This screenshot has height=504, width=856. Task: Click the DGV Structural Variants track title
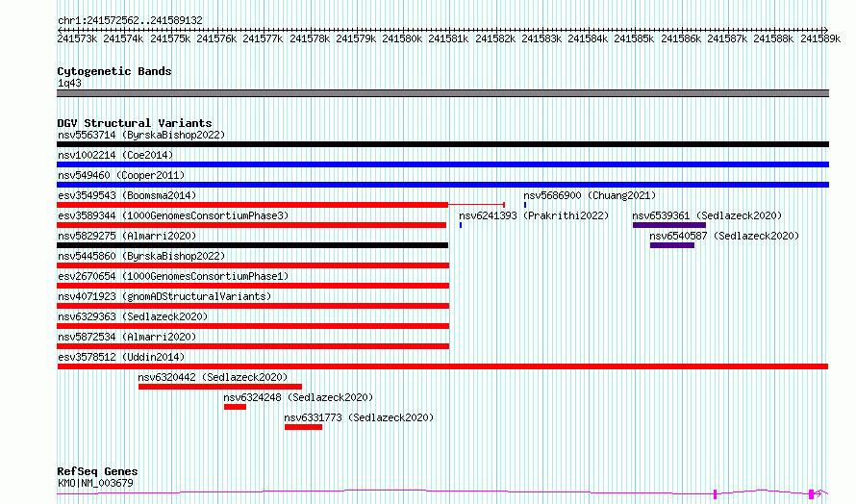coord(135,123)
